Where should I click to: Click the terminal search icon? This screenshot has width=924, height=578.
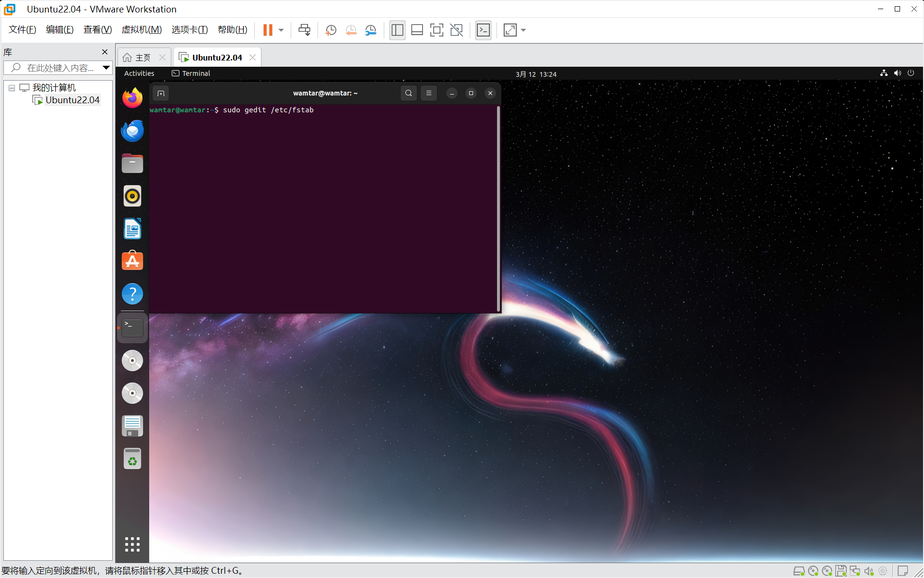click(408, 93)
